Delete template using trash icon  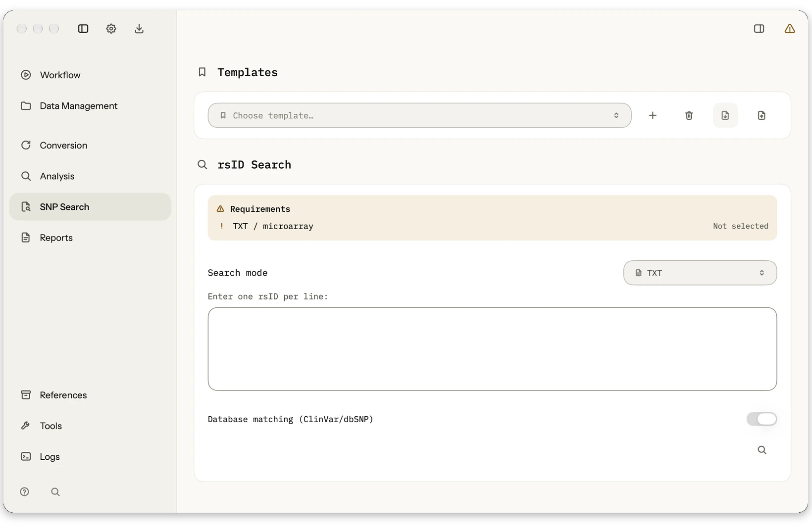(689, 115)
